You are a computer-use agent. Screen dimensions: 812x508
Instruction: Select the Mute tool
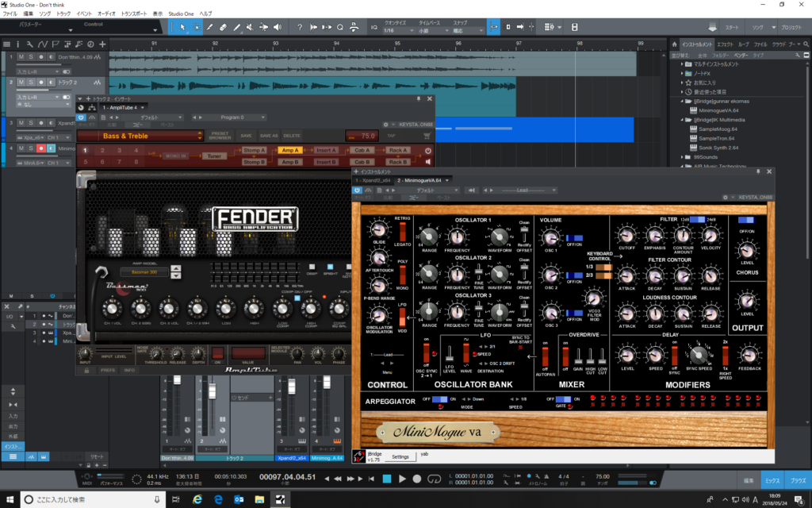point(250,28)
